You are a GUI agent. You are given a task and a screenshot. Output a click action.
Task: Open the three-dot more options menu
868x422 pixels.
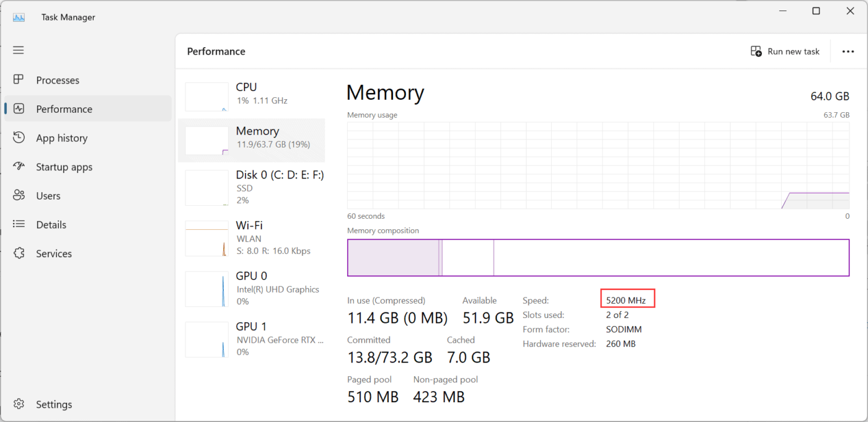click(848, 51)
